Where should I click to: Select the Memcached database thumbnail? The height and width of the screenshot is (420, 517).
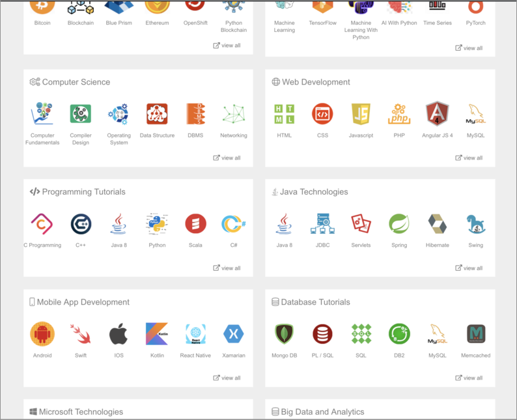pos(475,334)
